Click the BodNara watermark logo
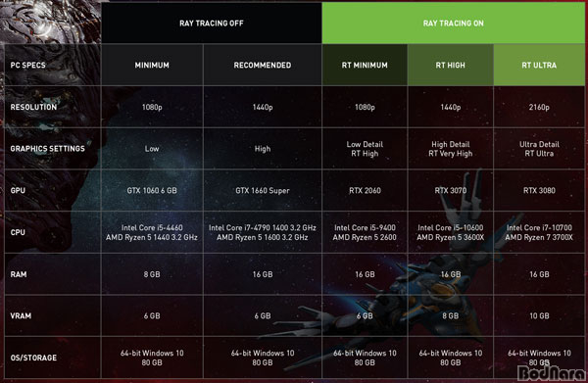 coord(551,373)
